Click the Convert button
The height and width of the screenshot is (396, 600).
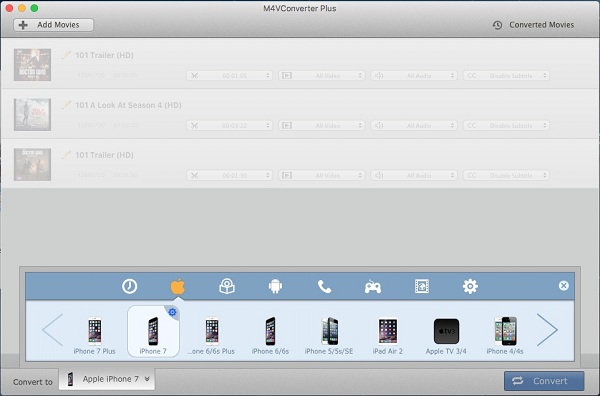544,381
